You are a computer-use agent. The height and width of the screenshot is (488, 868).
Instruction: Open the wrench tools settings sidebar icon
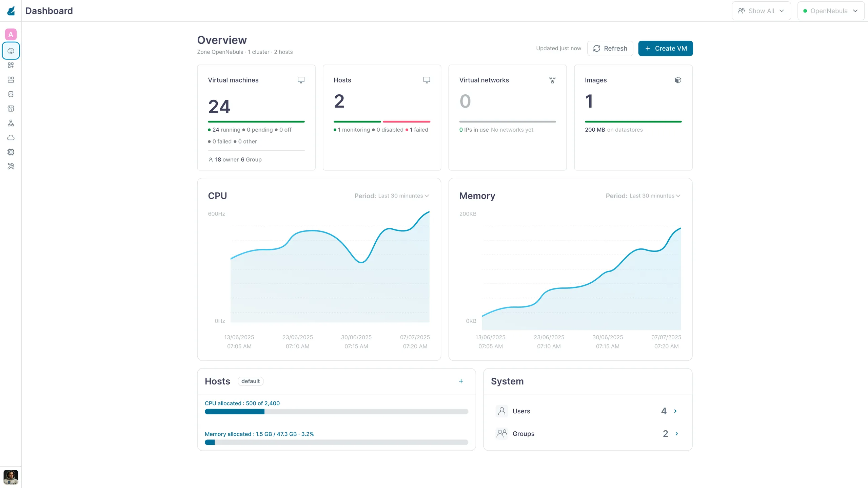tap(11, 166)
